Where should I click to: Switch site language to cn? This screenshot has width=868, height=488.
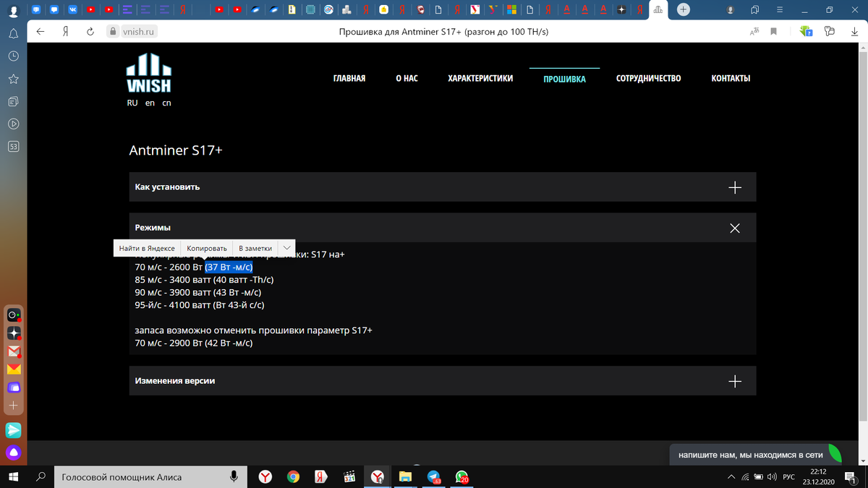[166, 103]
